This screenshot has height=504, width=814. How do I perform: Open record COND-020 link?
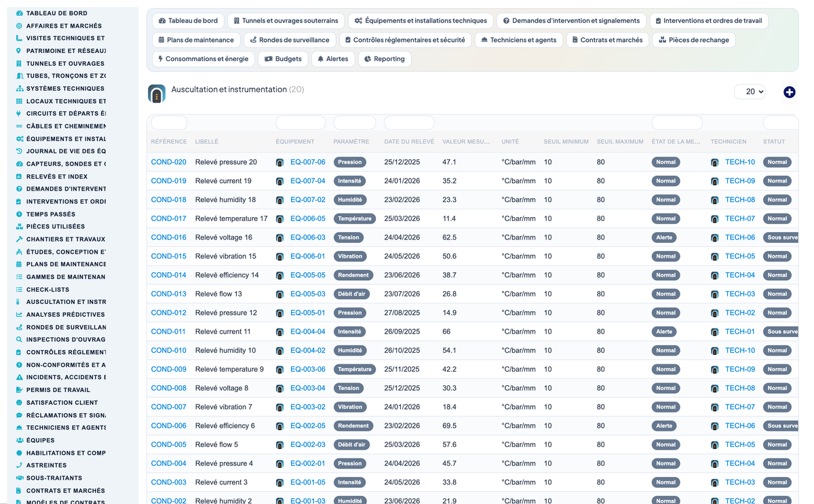[168, 162]
